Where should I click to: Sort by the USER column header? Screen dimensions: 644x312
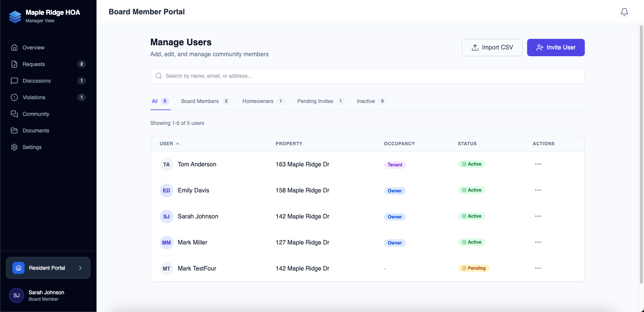click(169, 144)
